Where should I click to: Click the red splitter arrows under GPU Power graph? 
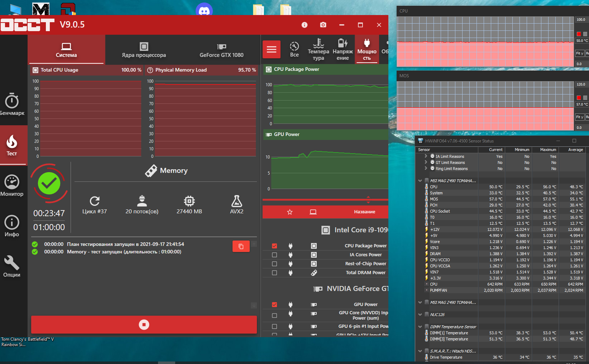368,200
